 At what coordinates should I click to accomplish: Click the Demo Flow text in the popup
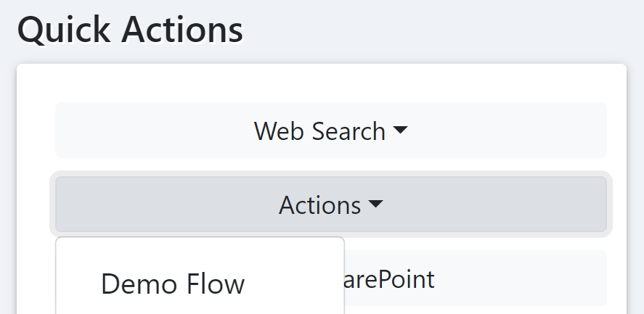click(x=173, y=284)
